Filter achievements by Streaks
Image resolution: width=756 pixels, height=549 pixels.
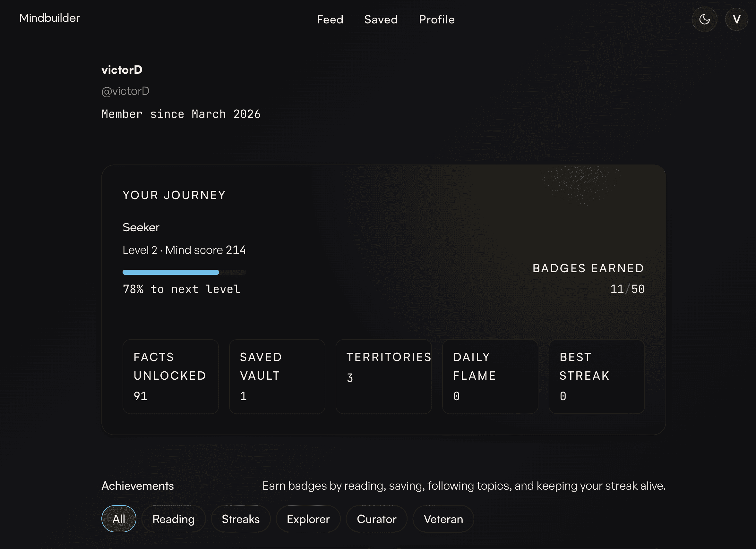point(240,519)
